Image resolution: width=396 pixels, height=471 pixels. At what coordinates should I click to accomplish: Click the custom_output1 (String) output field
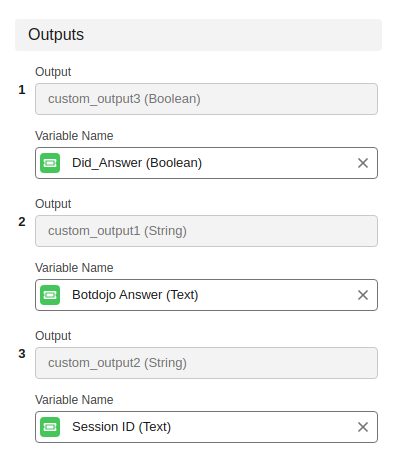click(206, 231)
